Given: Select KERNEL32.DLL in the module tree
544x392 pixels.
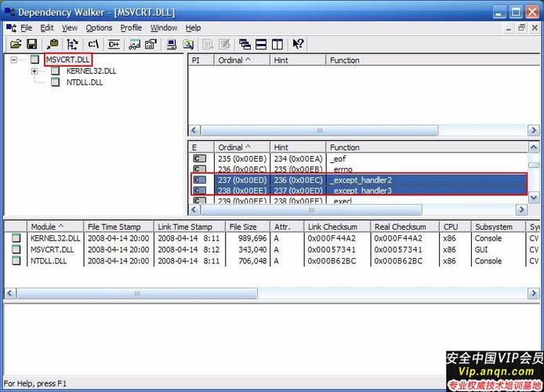Looking at the screenshot, I should coord(91,71).
